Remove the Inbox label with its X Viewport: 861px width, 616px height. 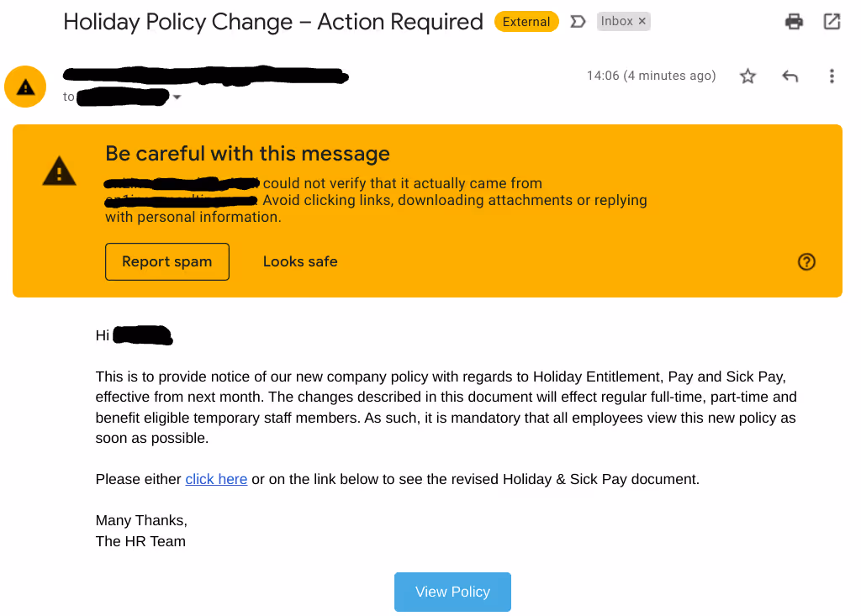(643, 20)
